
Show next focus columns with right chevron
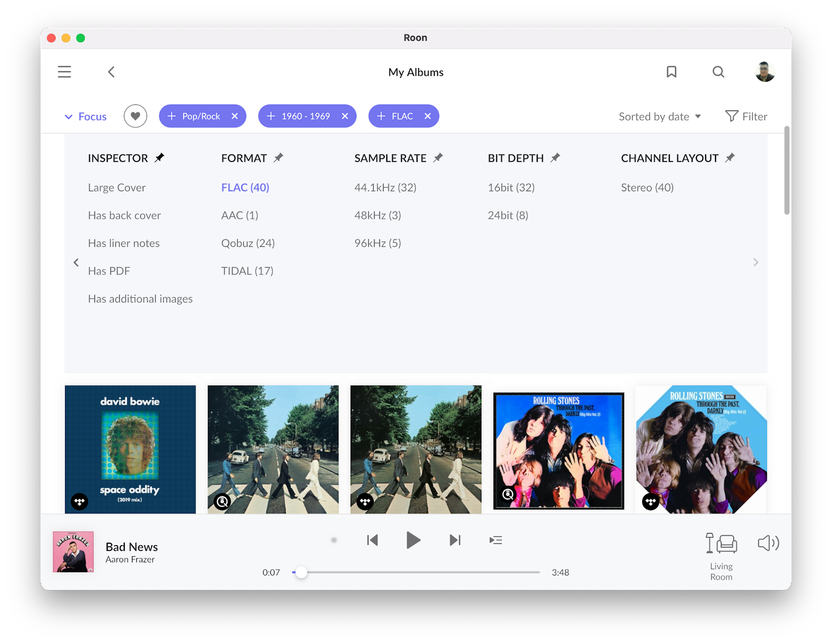(756, 262)
